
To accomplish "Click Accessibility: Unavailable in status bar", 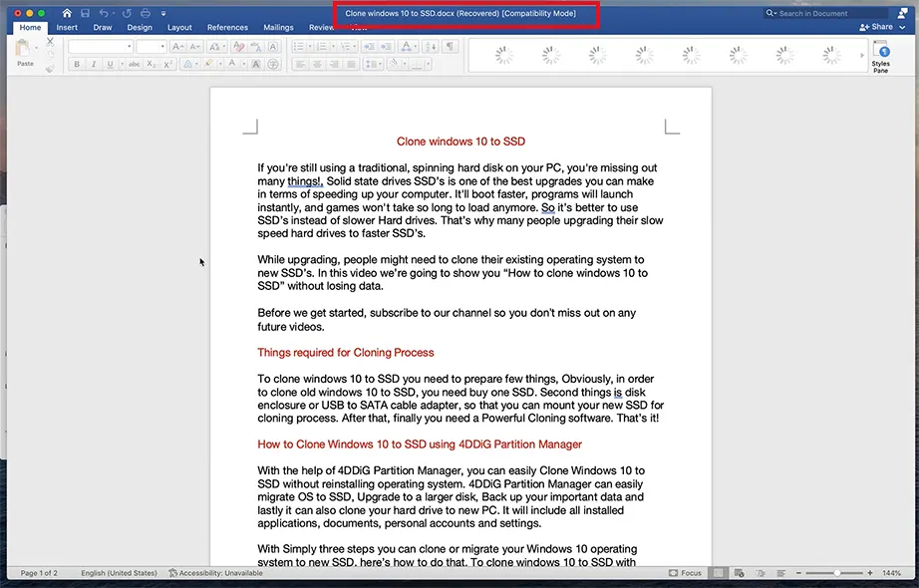I will click(215, 573).
